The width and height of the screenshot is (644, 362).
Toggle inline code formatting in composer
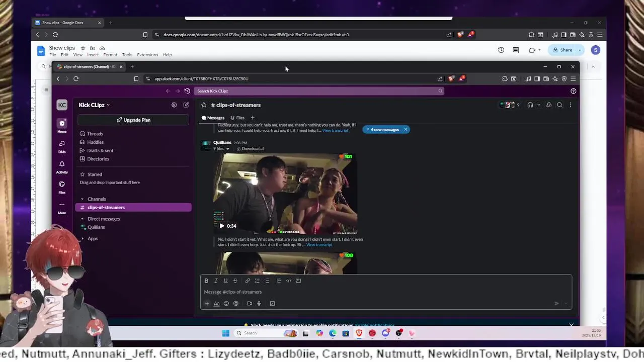(x=288, y=281)
